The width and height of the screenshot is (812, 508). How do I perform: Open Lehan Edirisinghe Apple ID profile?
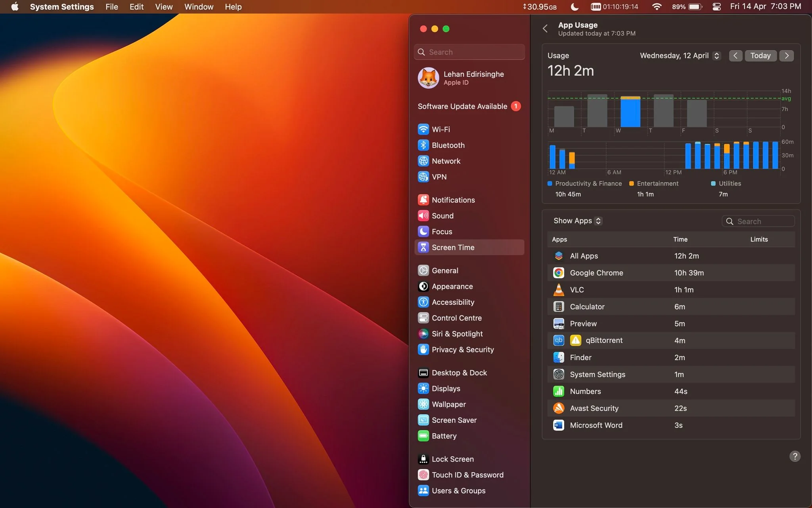(x=469, y=78)
